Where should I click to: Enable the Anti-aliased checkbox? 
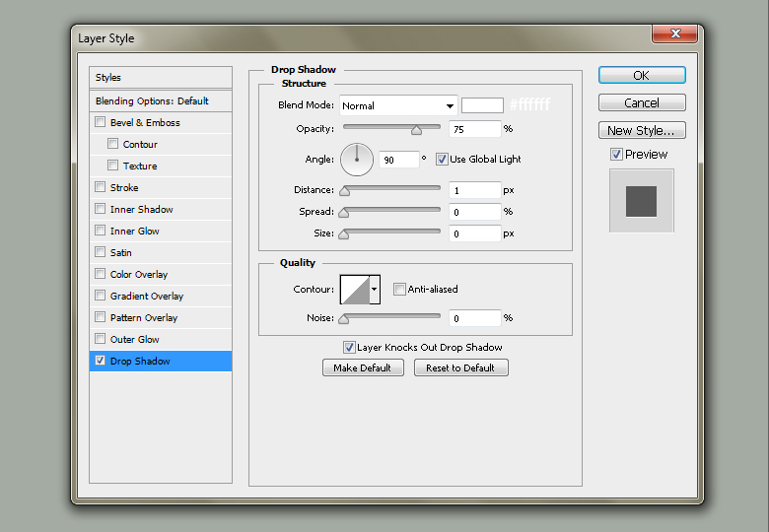click(399, 290)
